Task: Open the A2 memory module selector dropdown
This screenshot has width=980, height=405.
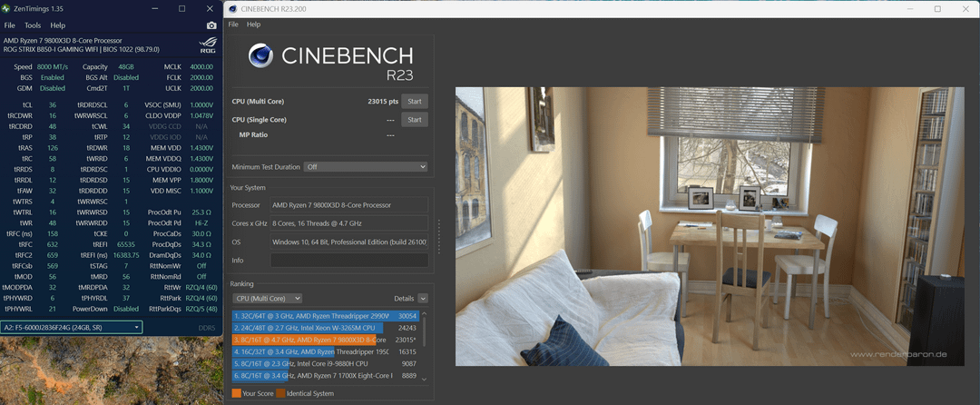Action: 72,327
